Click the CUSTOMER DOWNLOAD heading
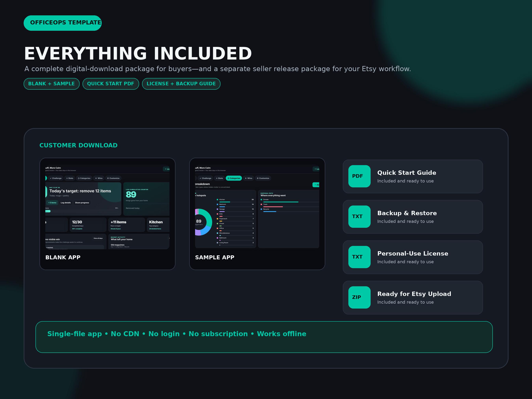 tap(78, 145)
